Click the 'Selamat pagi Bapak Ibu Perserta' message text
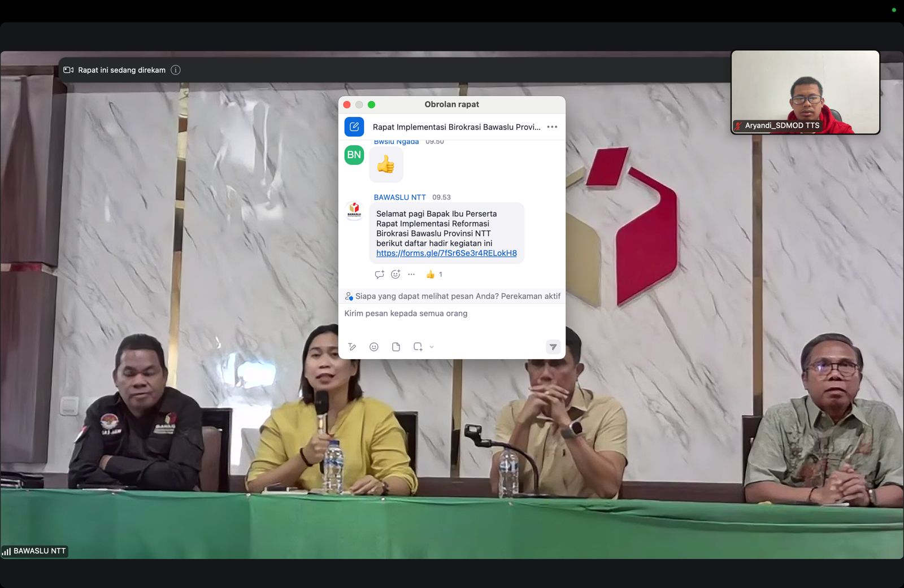Screen dimensions: 904x588 point(437,214)
